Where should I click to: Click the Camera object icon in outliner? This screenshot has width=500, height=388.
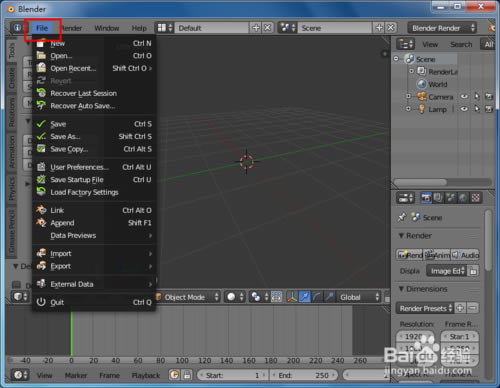click(422, 97)
